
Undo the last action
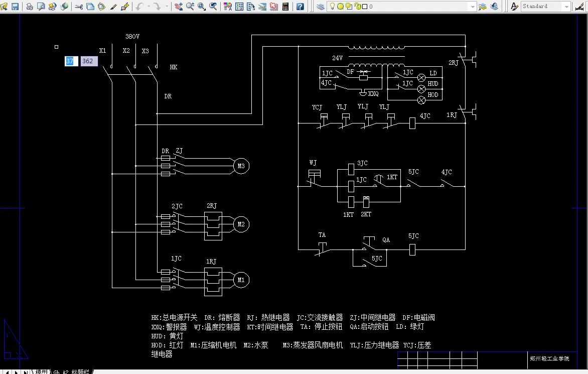(139, 6)
